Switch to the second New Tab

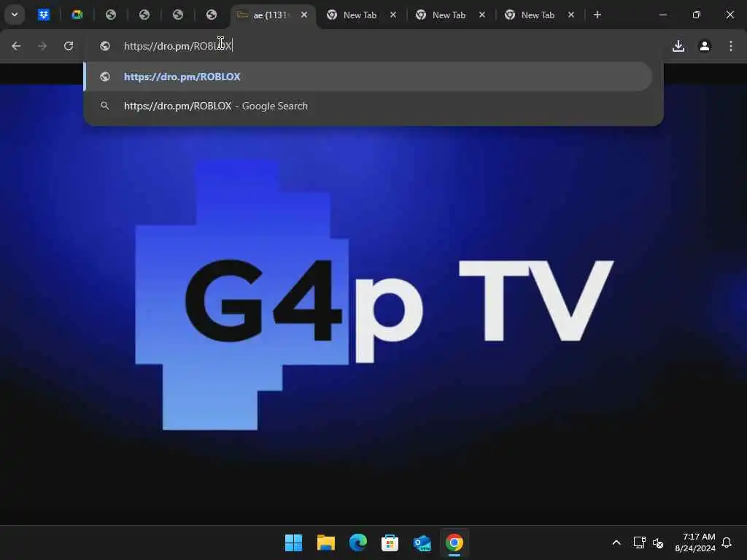[449, 15]
